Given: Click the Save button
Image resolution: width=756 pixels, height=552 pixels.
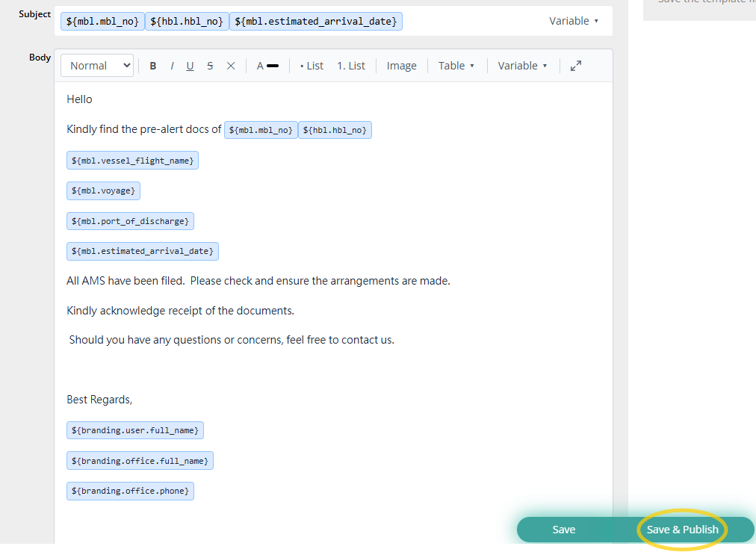Looking at the screenshot, I should point(563,530).
